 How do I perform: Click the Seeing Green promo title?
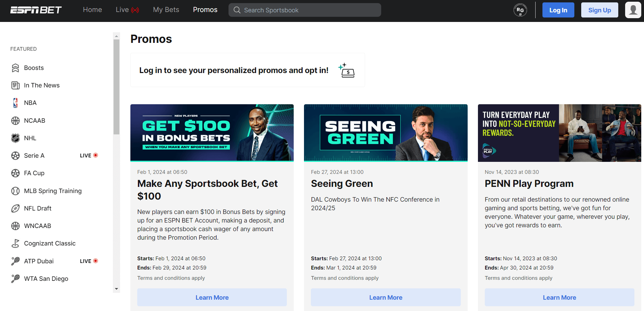tap(342, 183)
